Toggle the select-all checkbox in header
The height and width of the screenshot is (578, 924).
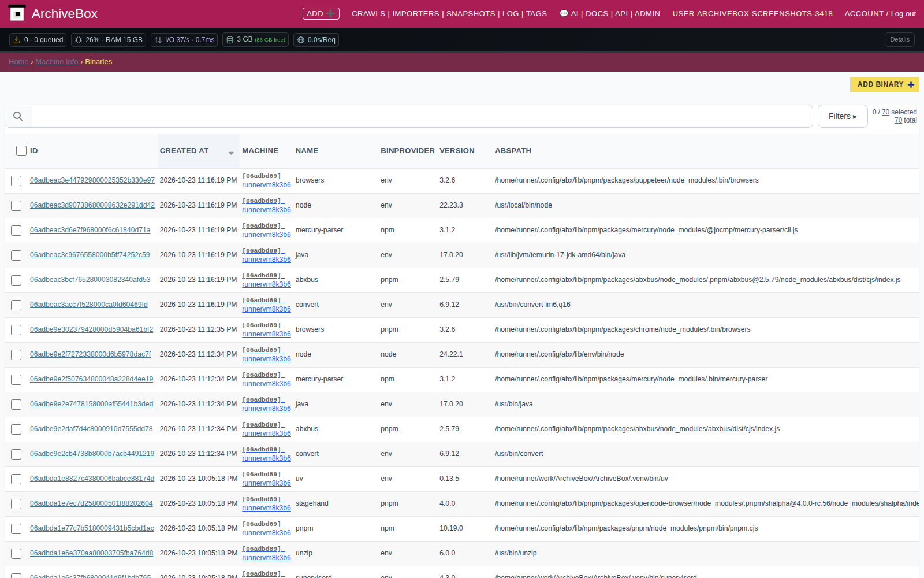(x=21, y=151)
